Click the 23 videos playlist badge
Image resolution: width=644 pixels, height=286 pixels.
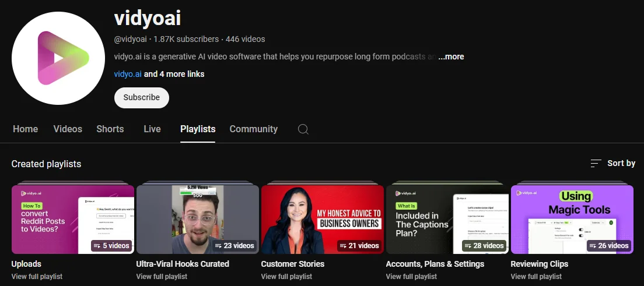point(235,246)
